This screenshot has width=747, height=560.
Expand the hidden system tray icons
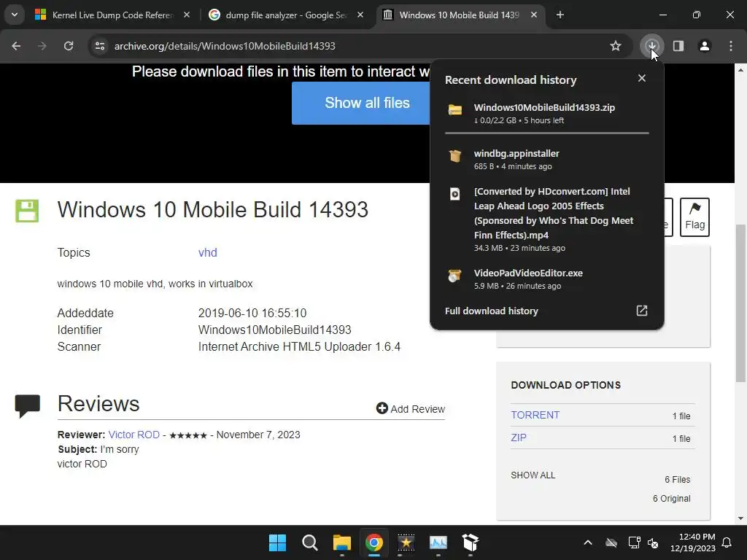pos(588,542)
